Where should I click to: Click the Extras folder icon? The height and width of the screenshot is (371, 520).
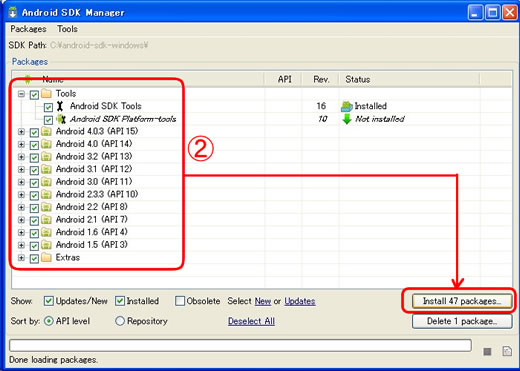[46, 258]
